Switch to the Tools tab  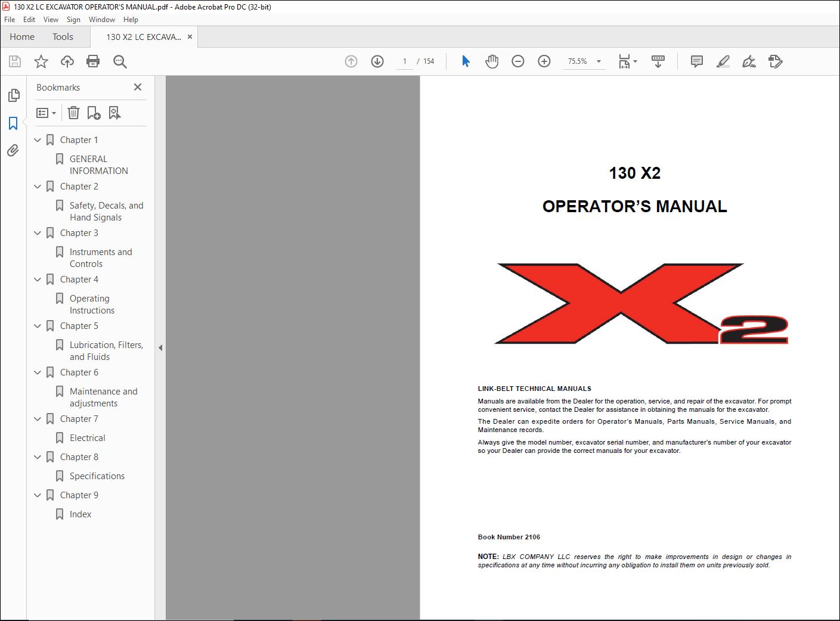coord(63,36)
